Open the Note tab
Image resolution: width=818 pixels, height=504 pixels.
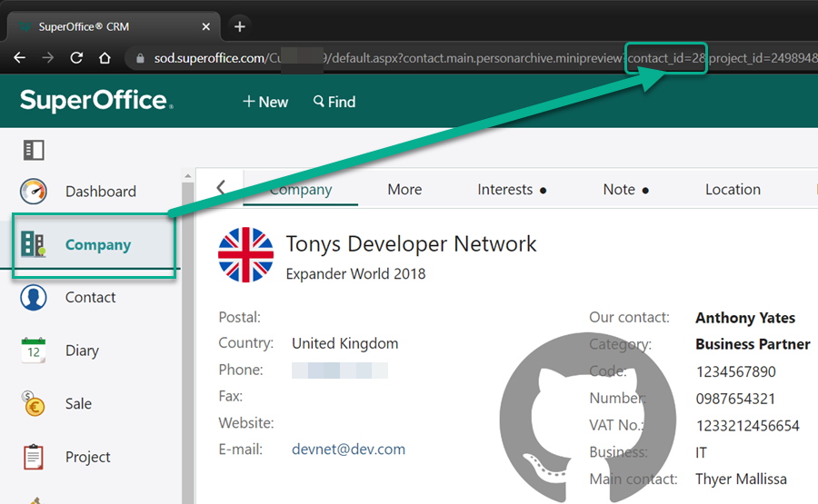tap(625, 190)
